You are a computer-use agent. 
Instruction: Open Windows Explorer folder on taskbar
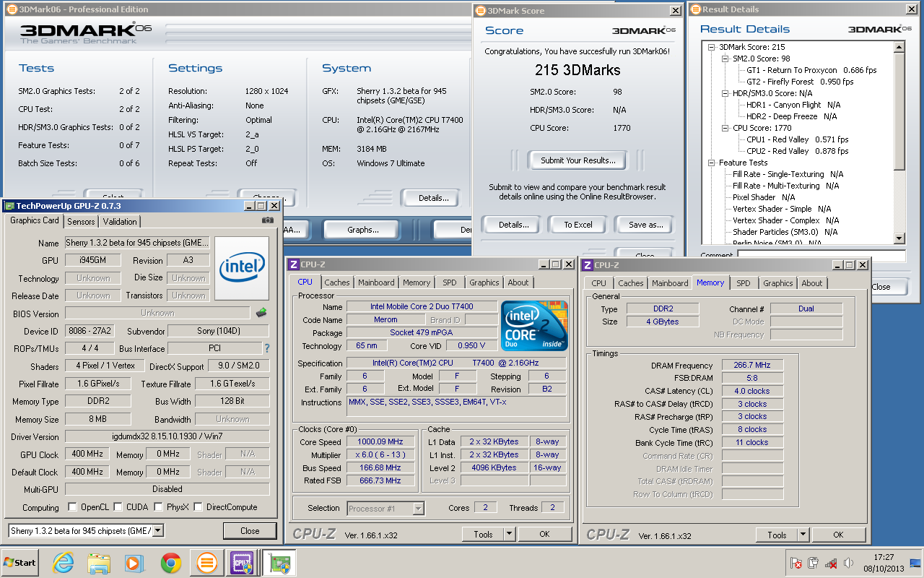pos(99,563)
